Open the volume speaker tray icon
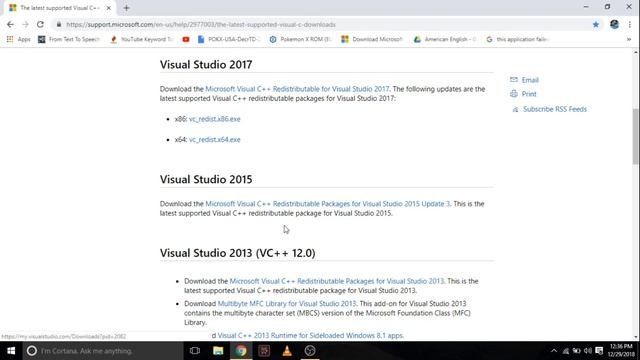 (x=588, y=351)
